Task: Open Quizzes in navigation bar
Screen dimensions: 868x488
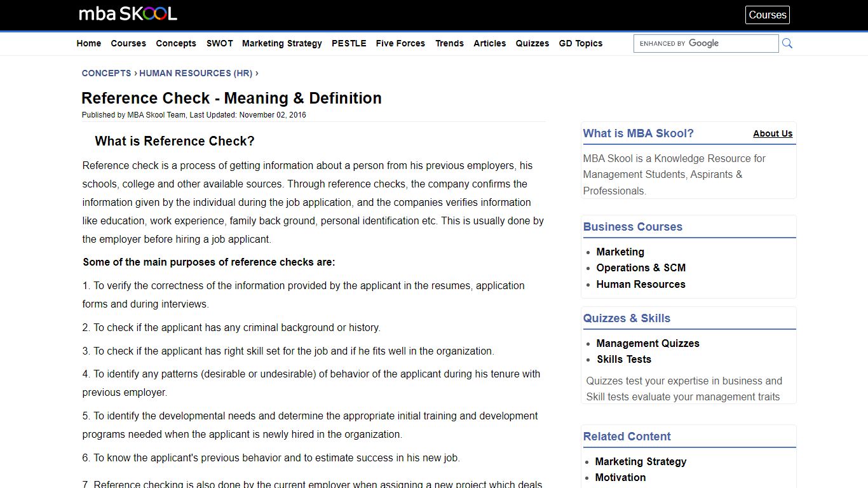Action: pos(532,43)
